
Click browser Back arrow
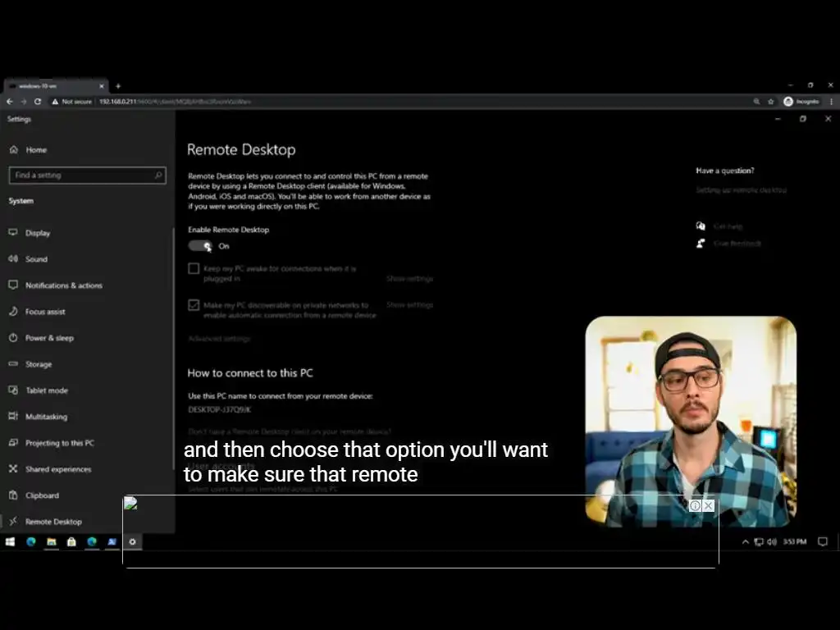point(10,101)
